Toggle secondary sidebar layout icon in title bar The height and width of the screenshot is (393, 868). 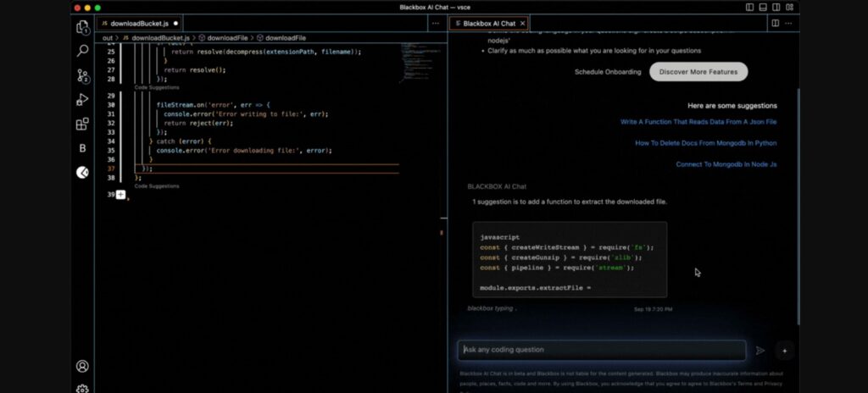(x=776, y=7)
